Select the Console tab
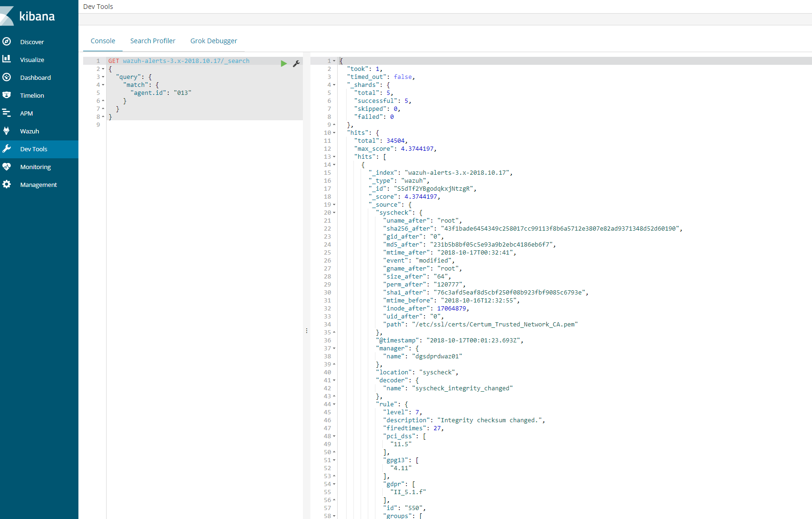This screenshot has height=519, width=812. pos(103,41)
